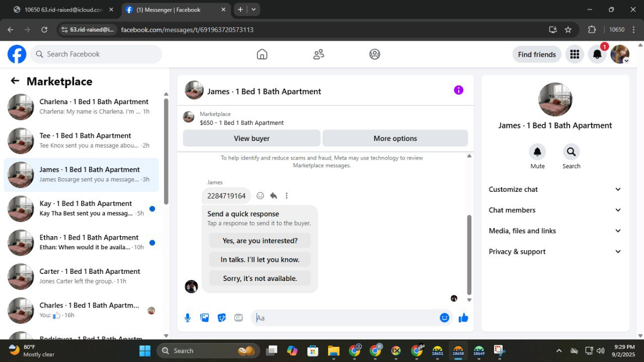644x362 pixels.
Task: Click the taskbar Search box
Action: click(209, 350)
